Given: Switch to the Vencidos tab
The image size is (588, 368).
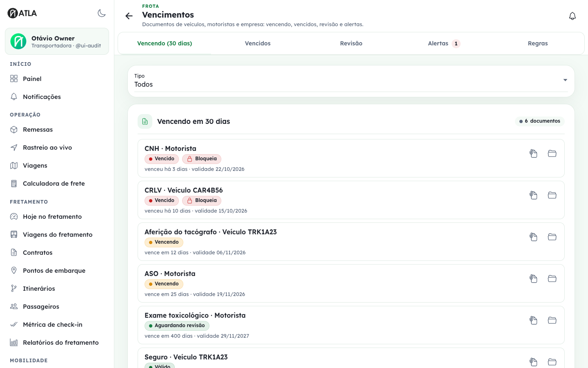Looking at the screenshot, I should (x=258, y=43).
